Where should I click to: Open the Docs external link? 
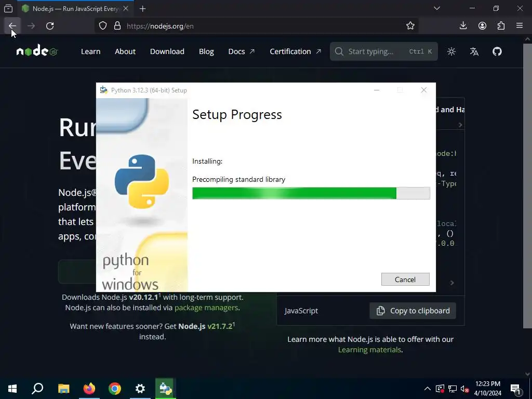pyautogui.click(x=242, y=51)
